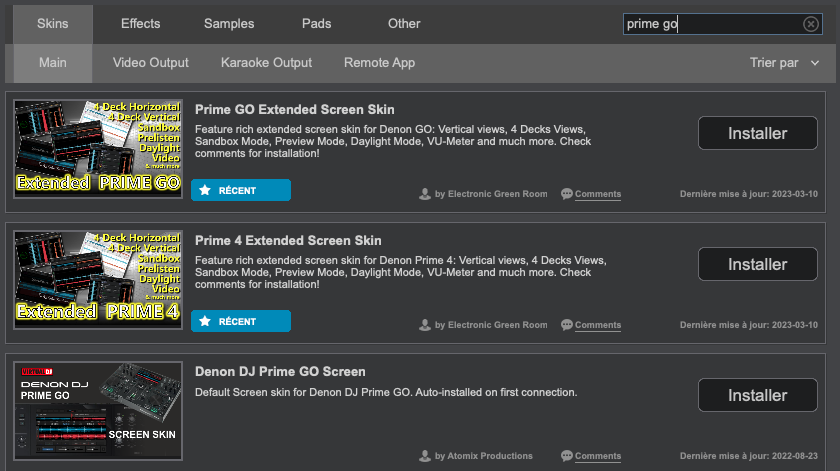Screen dimensions: 840x471
Task: Click the star icon on Prime GO Extended RÉCENT badge
Action: tap(205, 190)
